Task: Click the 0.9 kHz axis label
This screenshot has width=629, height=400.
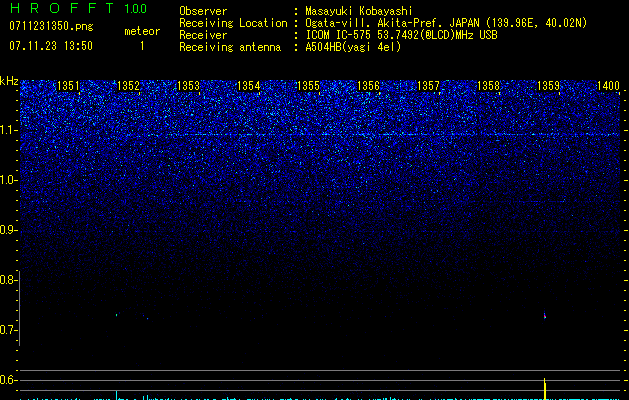Action: (x=8, y=230)
